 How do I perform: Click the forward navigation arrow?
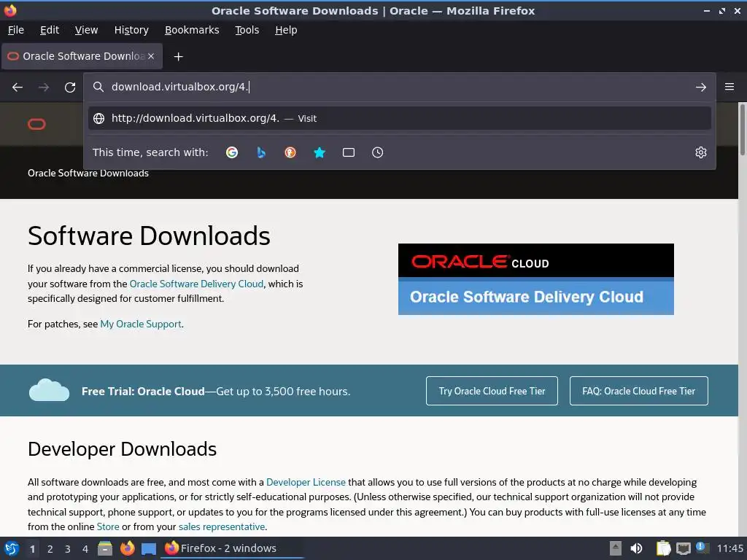click(x=44, y=87)
